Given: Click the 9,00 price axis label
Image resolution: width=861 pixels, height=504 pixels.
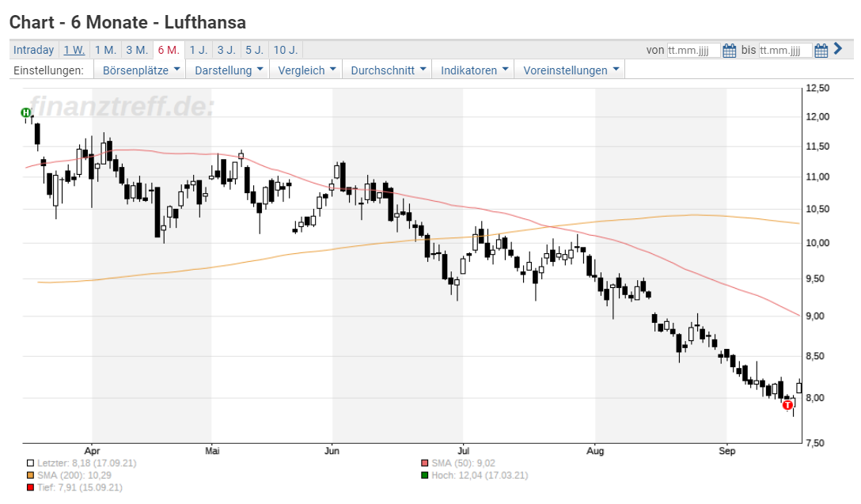Looking at the screenshot, I should click(815, 316).
